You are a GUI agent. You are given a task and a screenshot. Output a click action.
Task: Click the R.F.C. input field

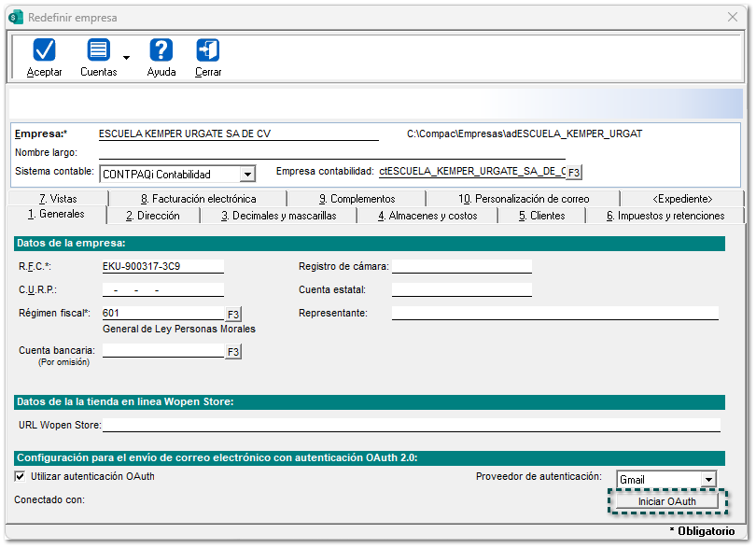(162, 265)
